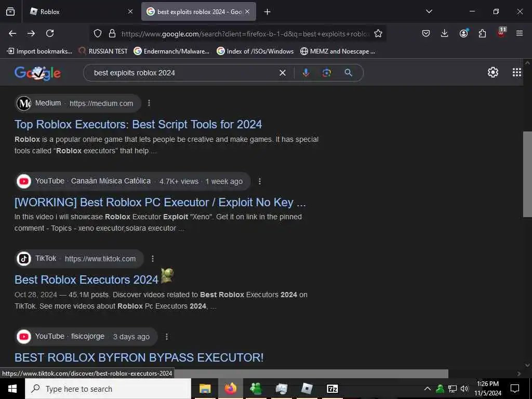Open the Downloads panel

point(445,33)
